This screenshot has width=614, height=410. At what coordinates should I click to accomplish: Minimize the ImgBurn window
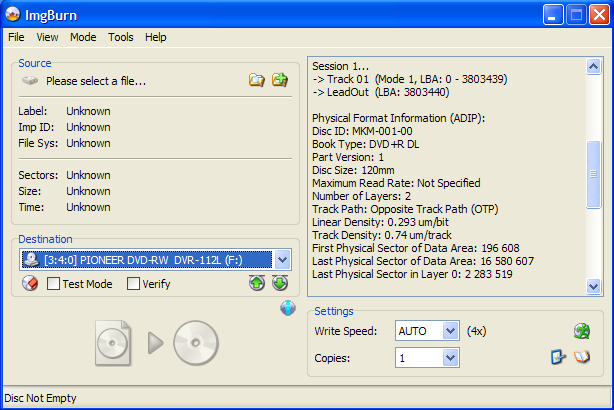point(553,15)
